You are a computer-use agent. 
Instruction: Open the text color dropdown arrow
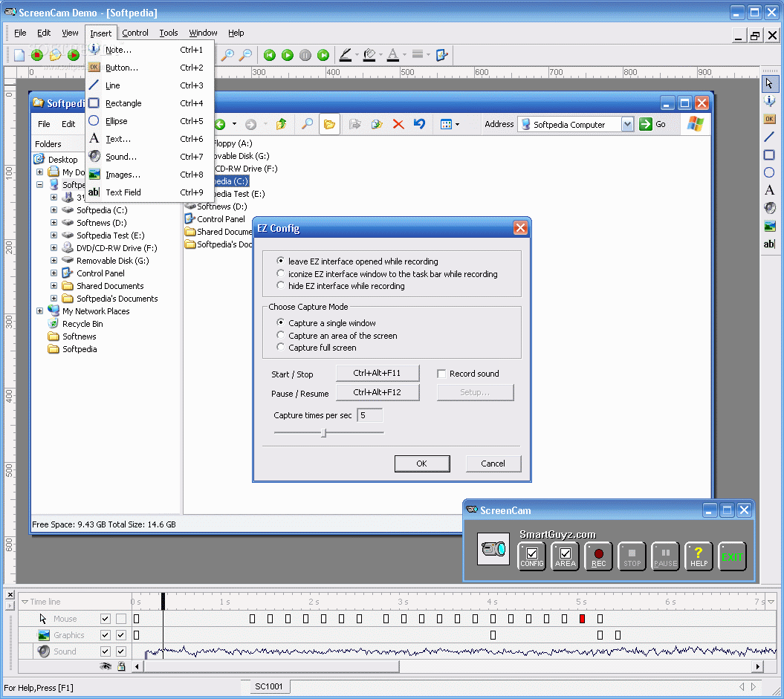404,55
